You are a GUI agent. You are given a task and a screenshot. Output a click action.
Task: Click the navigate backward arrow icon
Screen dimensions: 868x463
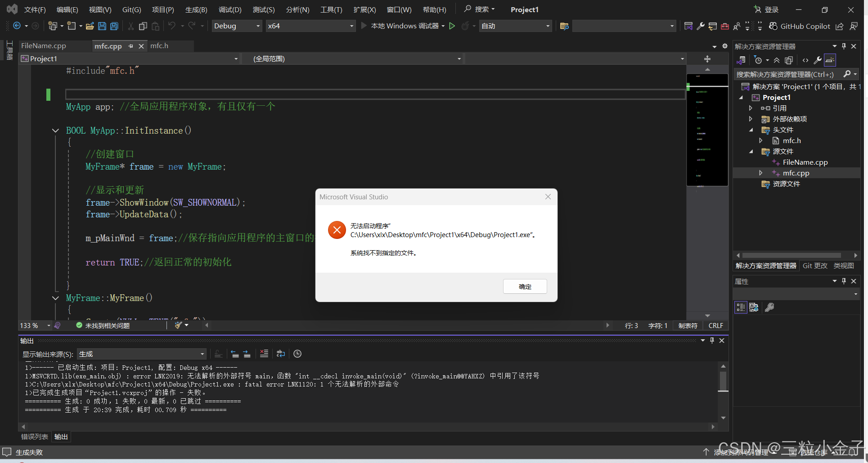17,26
